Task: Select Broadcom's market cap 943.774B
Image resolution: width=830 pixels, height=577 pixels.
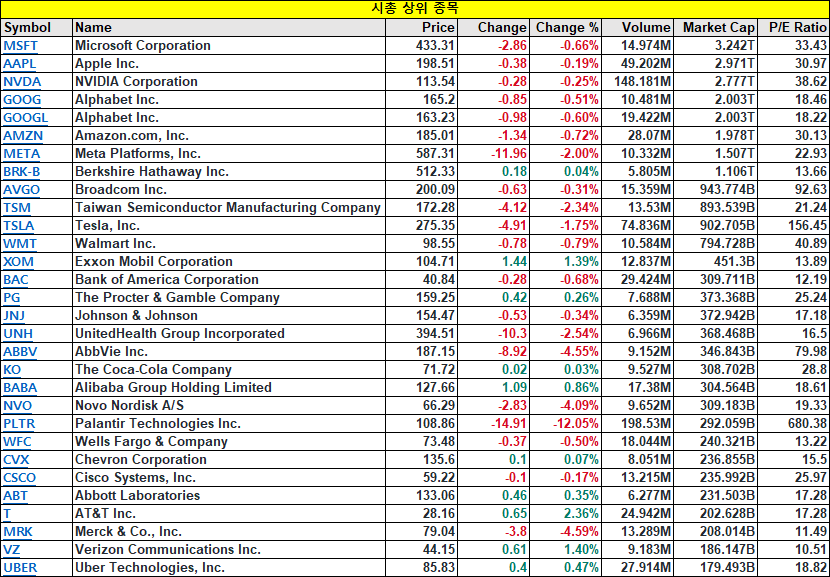Action: (x=716, y=190)
